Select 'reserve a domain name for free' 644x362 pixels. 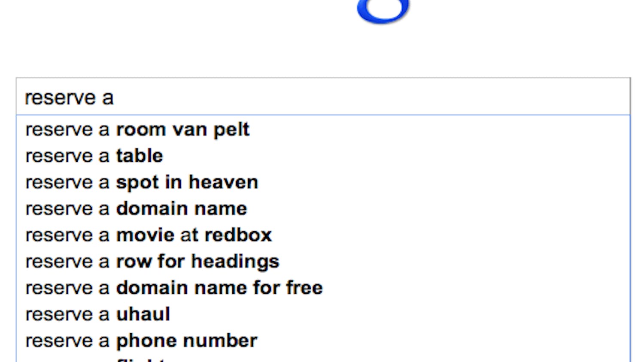coord(174,288)
